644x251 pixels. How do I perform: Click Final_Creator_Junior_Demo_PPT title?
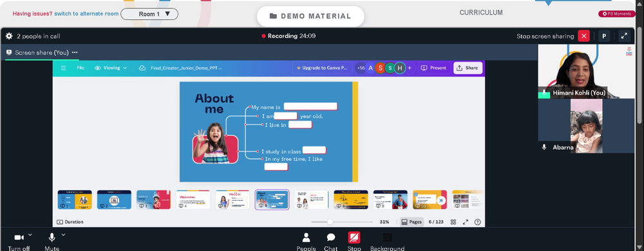(186, 68)
